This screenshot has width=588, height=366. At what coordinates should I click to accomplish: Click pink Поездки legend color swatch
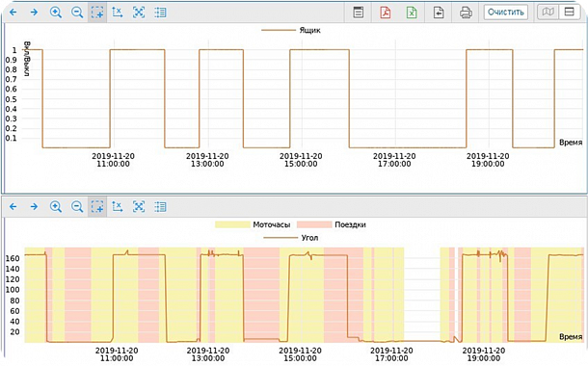click(314, 224)
